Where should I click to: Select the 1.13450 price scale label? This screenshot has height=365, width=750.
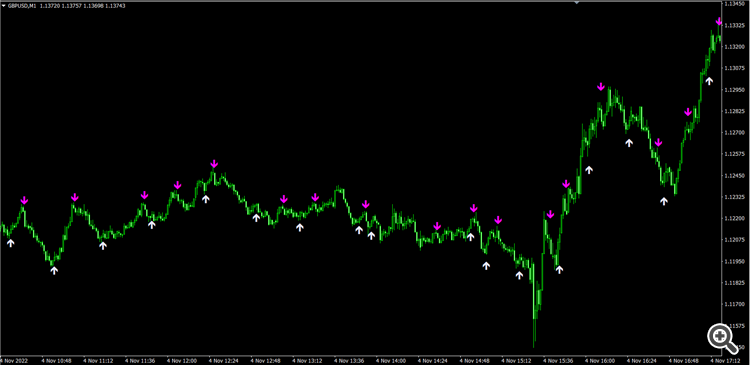(x=735, y=4)
